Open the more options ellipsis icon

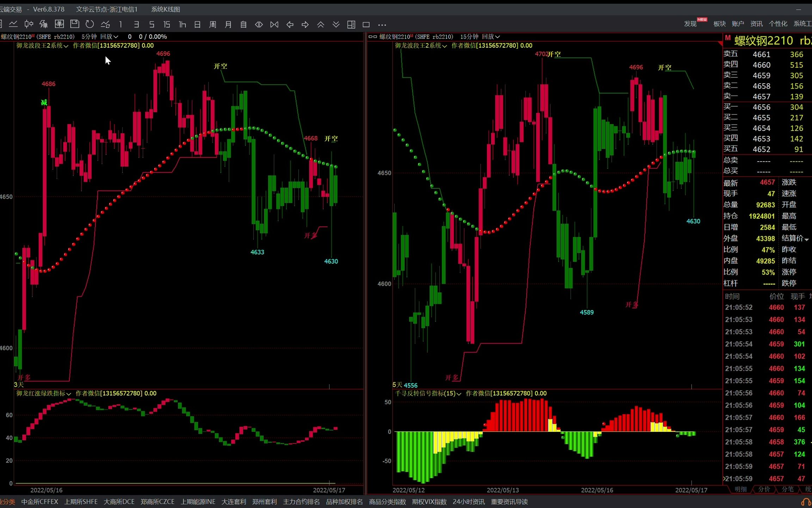click(x=382, y=25)
